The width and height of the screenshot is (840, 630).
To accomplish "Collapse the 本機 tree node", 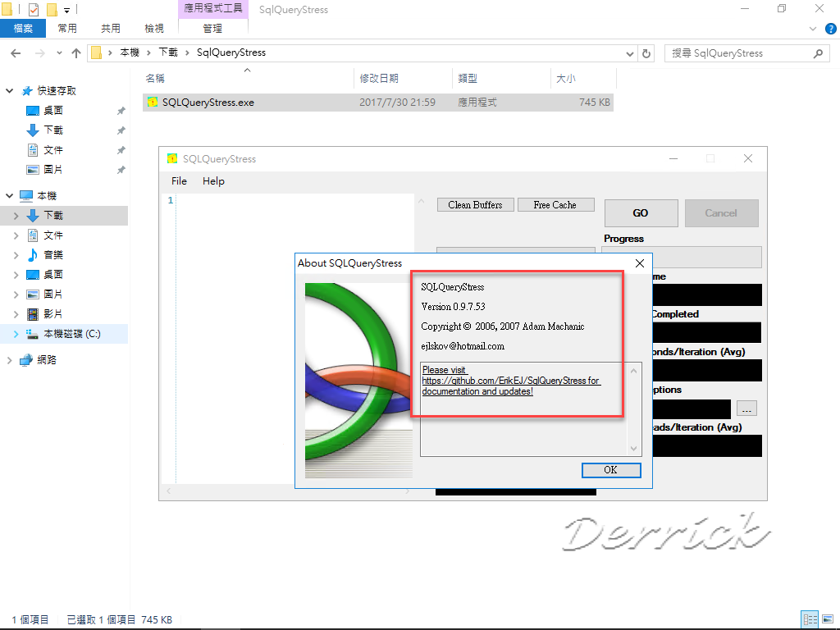I will [9, 195].
